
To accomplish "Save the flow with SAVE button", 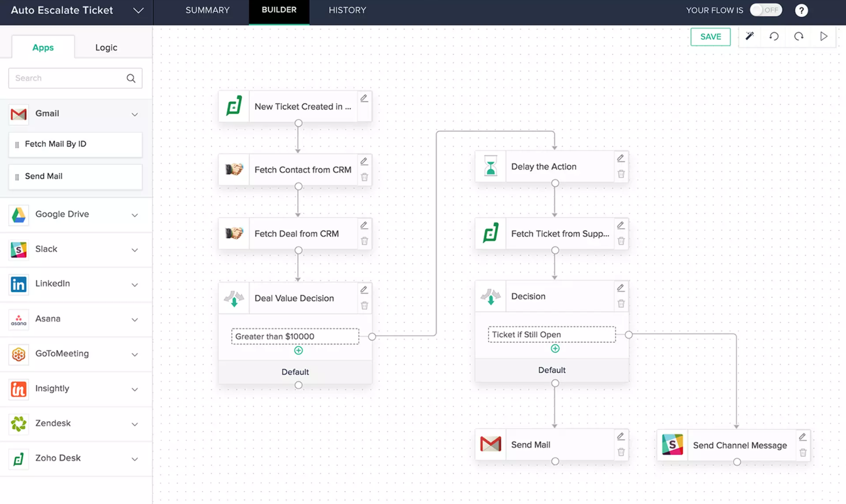I will click(710, 37).
